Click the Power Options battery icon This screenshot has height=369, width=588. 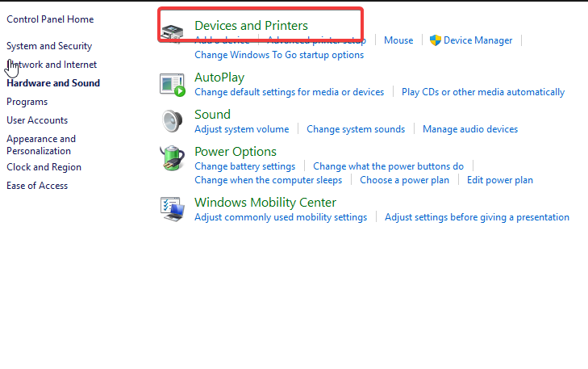point(172,158)
